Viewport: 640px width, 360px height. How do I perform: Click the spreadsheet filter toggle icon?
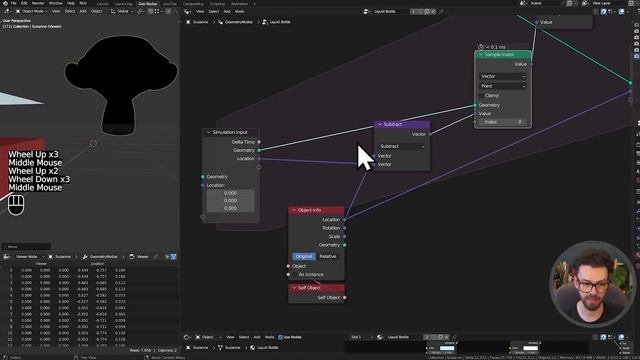tap(173, 257)
